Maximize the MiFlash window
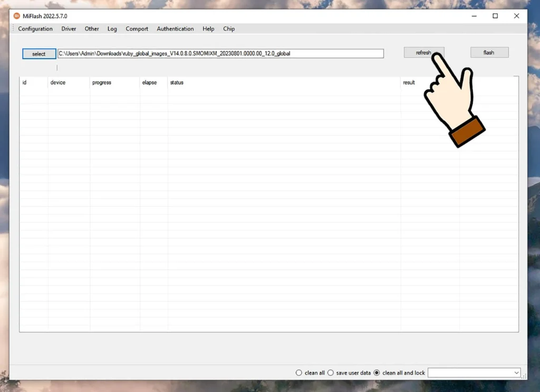 pyautogui.click(x=495, y=16)
